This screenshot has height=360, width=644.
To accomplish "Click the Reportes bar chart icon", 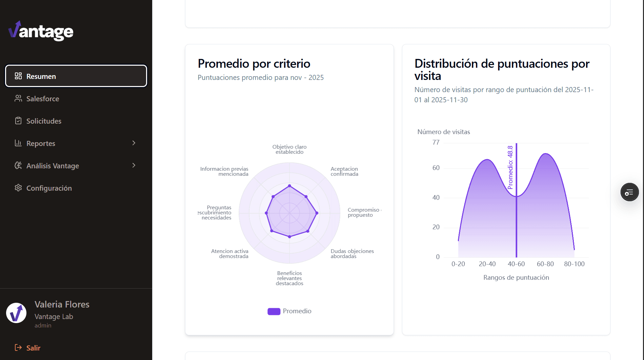I will coord(18,143).
